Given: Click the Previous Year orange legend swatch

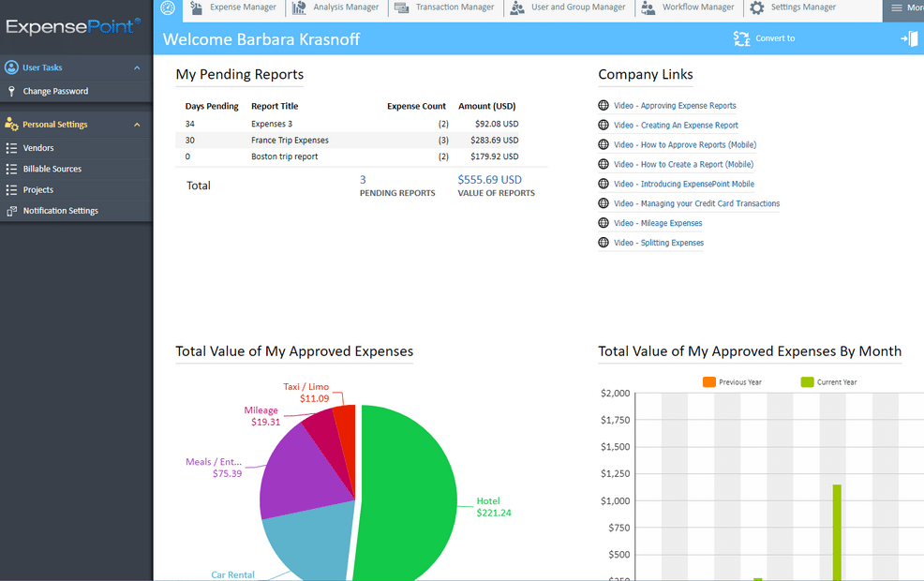Looking at the screenshot, I should tap(708, 381).
